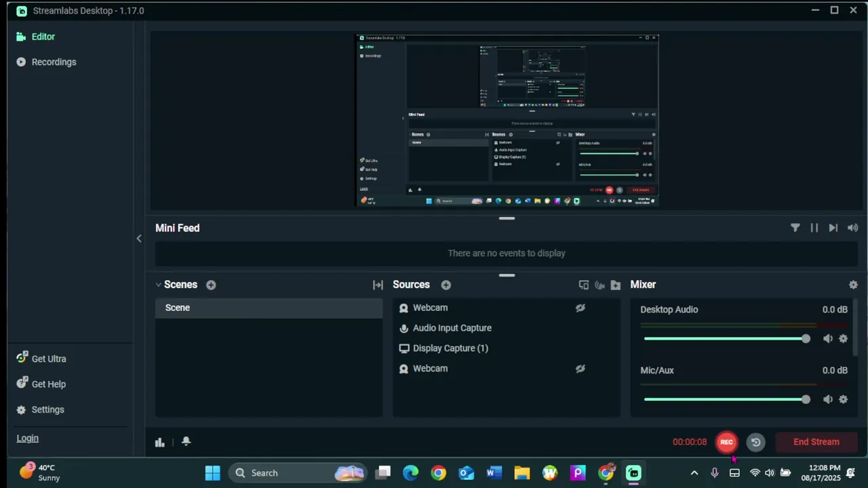Adjust the Mic/Aux volume slider

726,399
